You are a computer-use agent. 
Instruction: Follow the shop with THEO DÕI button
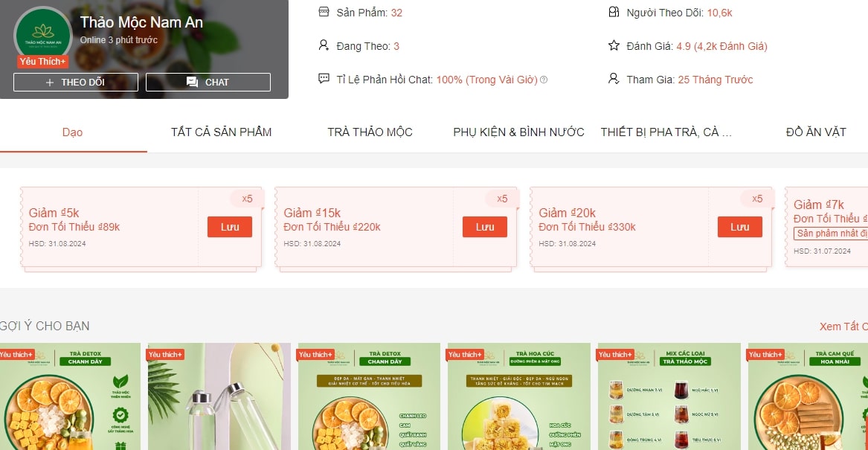[x=76, y=82]
